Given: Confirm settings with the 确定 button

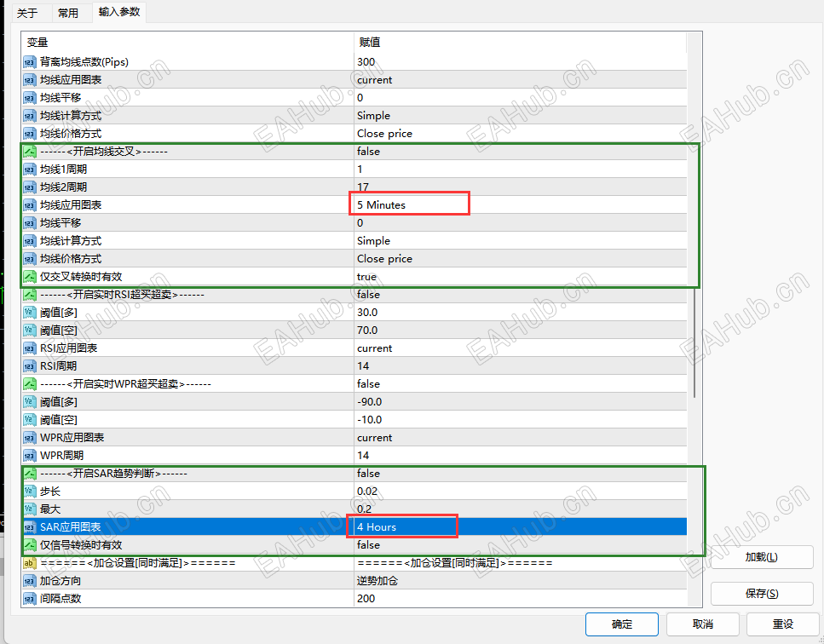Looking at the screenshot, I should 622,624.
